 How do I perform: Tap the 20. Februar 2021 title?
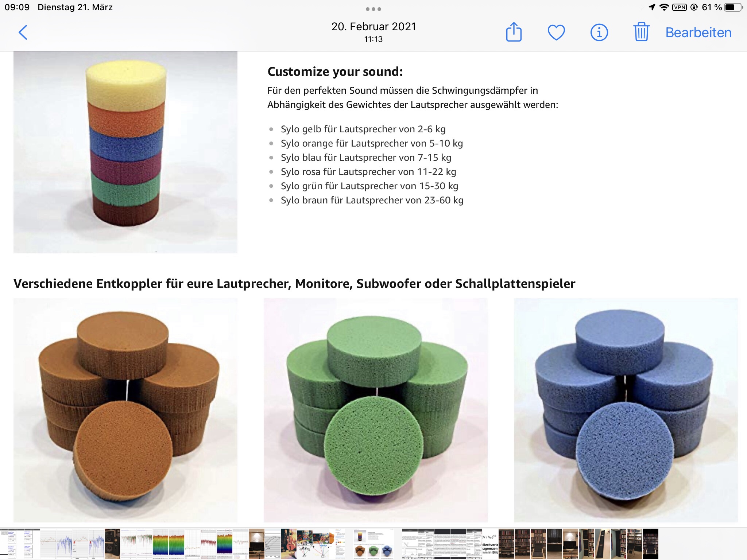click(x=373, y=27)
